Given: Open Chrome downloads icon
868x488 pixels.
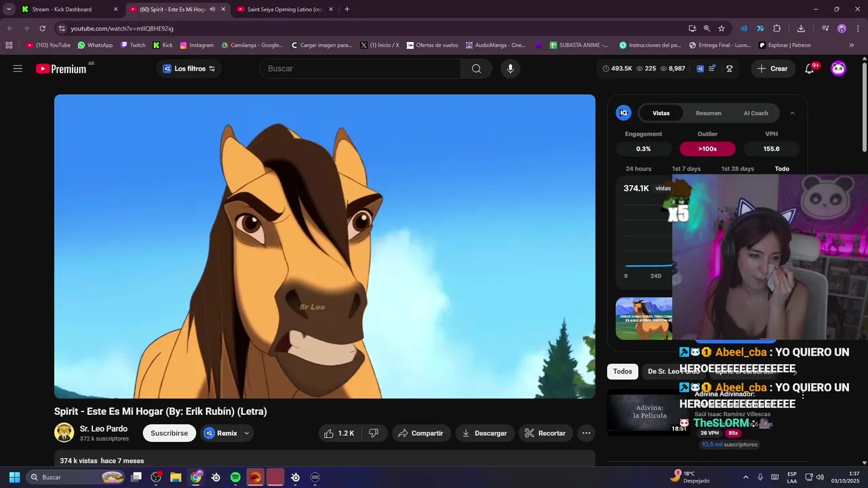Looking at the screenshot, I should 801,28.
